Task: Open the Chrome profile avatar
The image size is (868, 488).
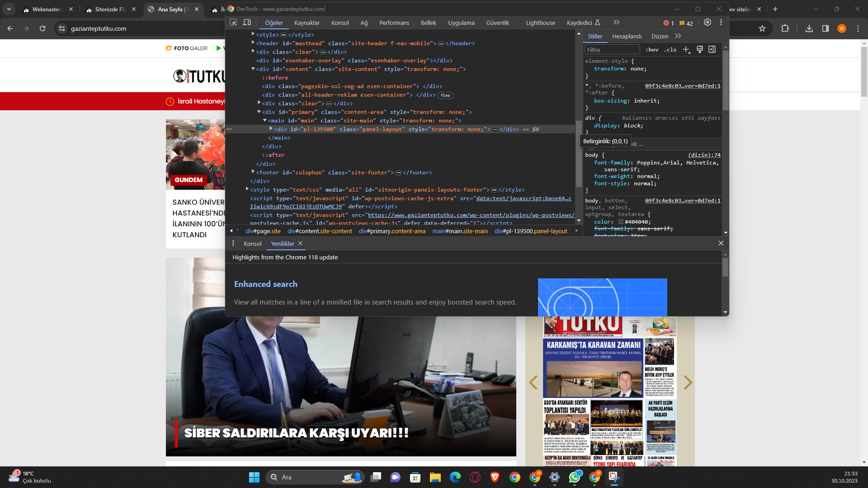Action: 842,28
